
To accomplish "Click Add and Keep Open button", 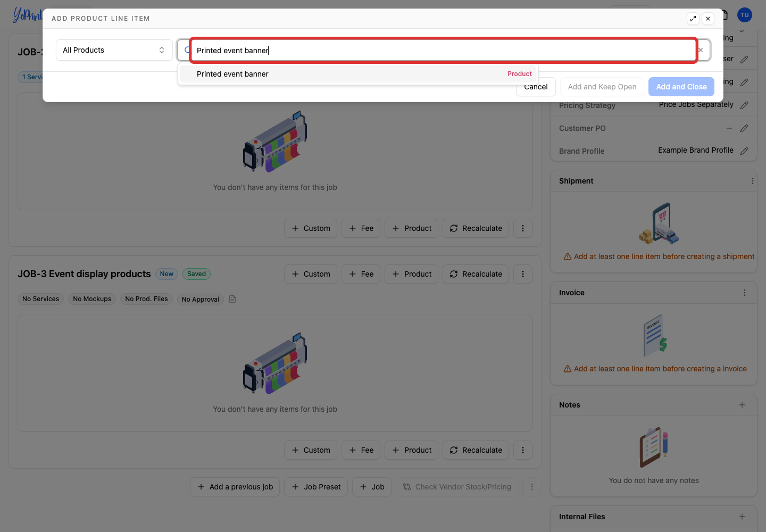I will (602, 87).
